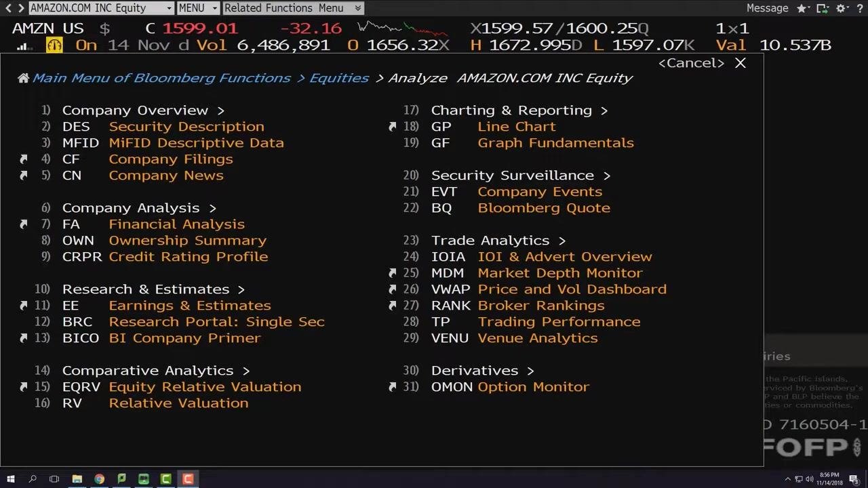This screenshot has width=868, height=488.
Task: Click the back arrow in the top bar
Action: click(9, 8)
